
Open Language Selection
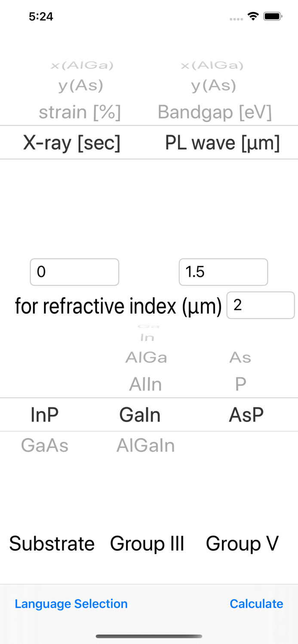coord(71,604)
